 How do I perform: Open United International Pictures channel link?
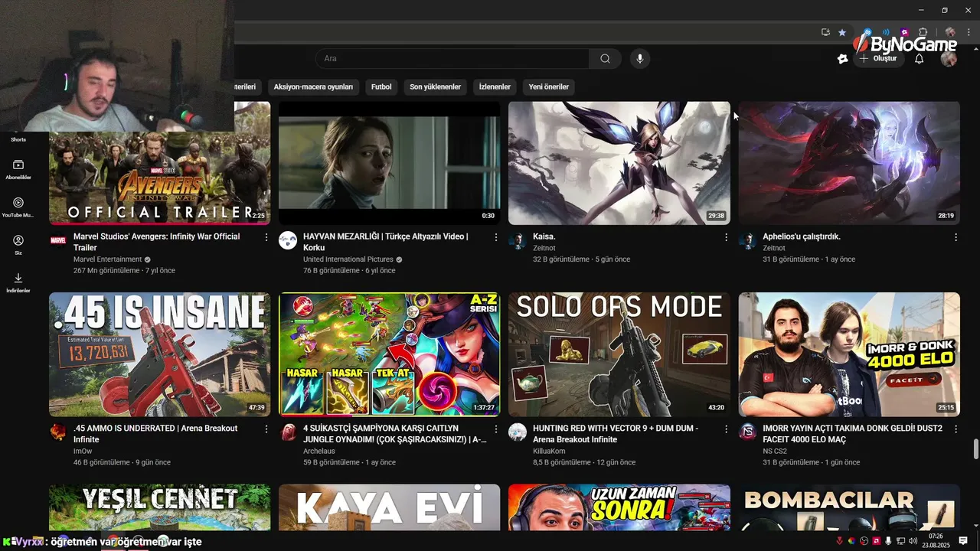348,259
